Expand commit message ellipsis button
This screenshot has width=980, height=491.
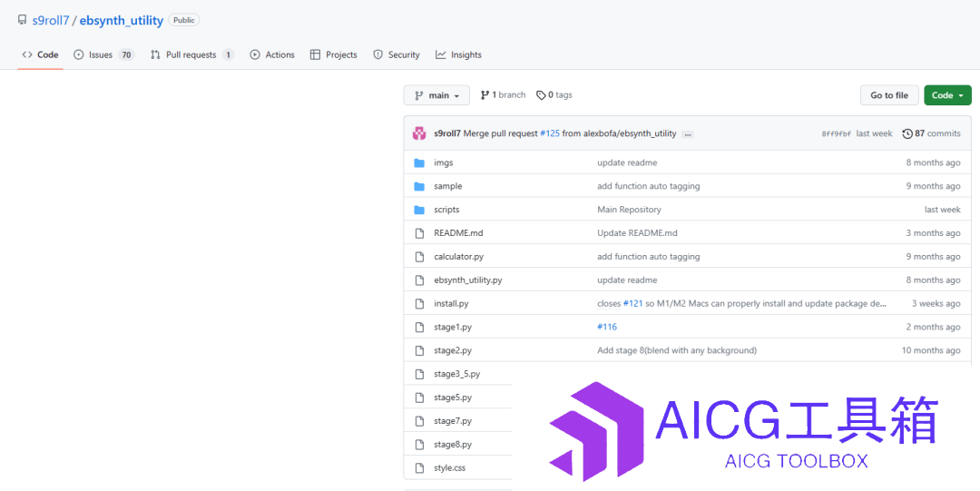click(688, 133)
